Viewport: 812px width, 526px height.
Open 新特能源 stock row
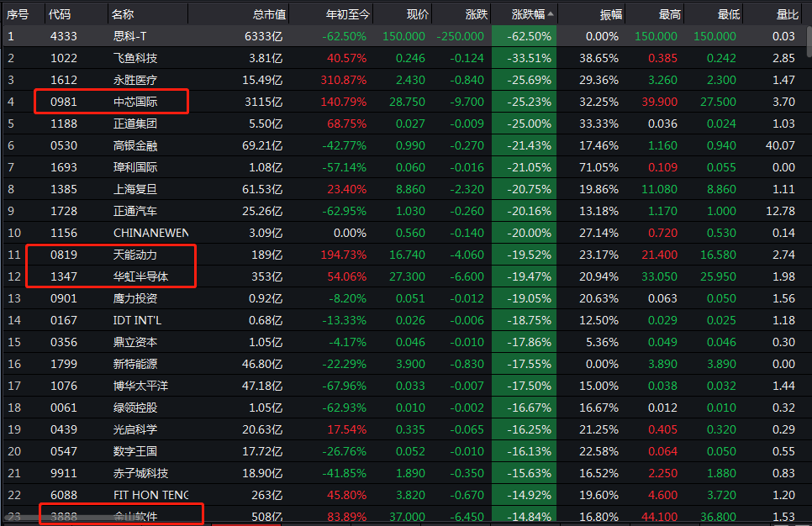point(406,364)
